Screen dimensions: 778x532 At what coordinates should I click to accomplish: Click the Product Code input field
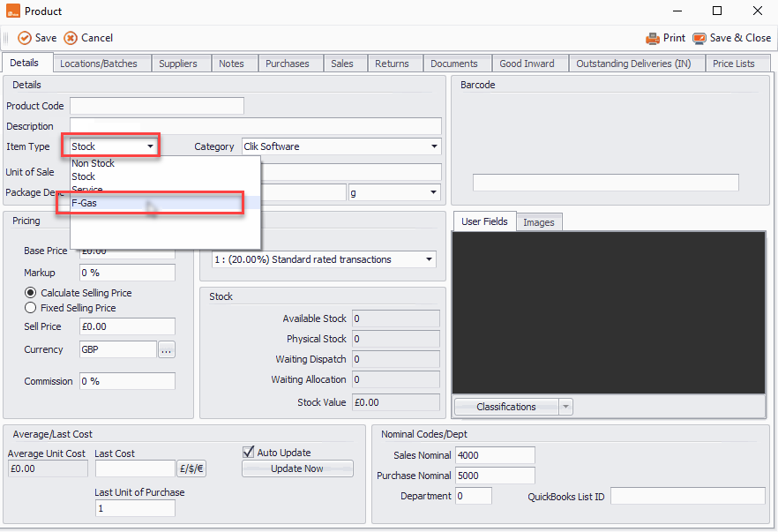pos(157,106)
